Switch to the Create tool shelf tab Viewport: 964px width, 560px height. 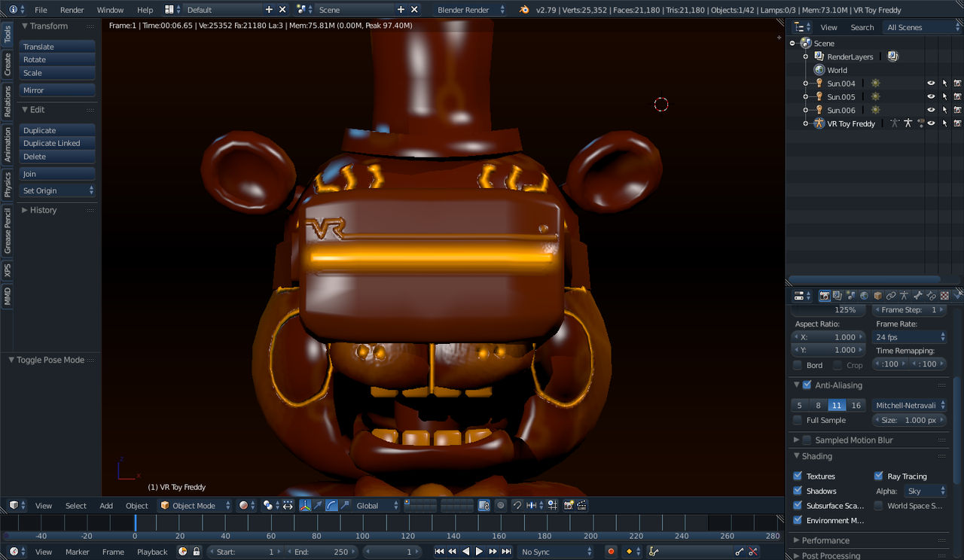[8, 63]
